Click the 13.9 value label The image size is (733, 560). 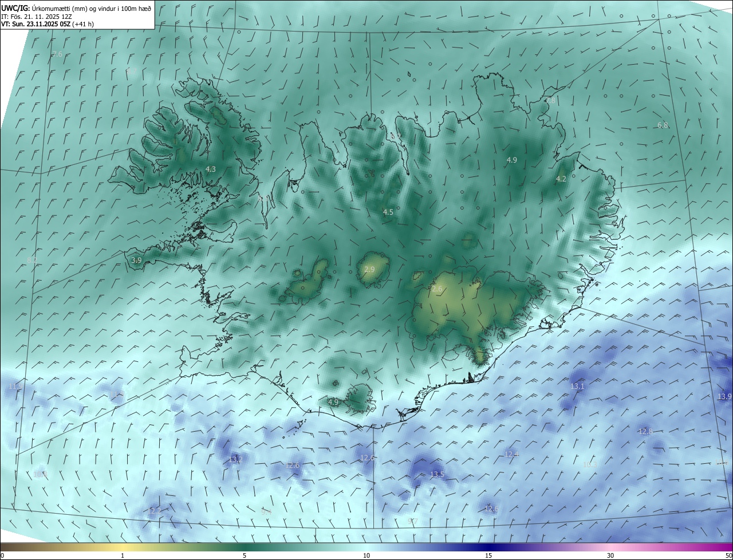click(x=724, y=396)
